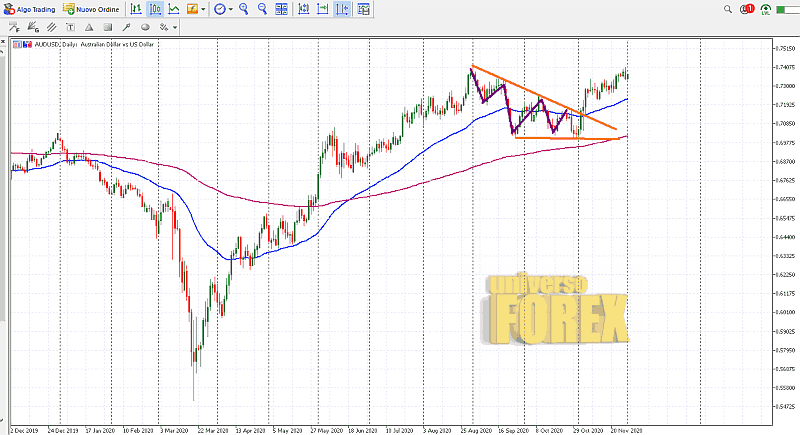Screen dimensions: 800x435
Task: Switch chart to bar chart view
Action: coord(137,9)
